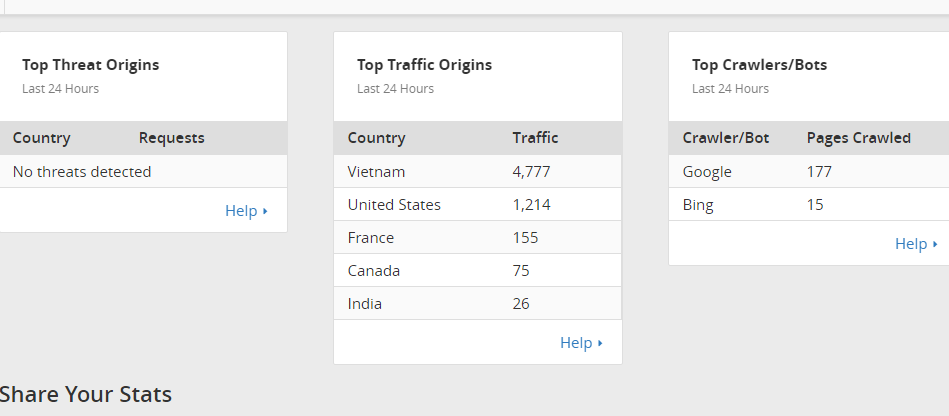Select the India country cell
This screenshot has width=949, height=416.
pos(364,303)
